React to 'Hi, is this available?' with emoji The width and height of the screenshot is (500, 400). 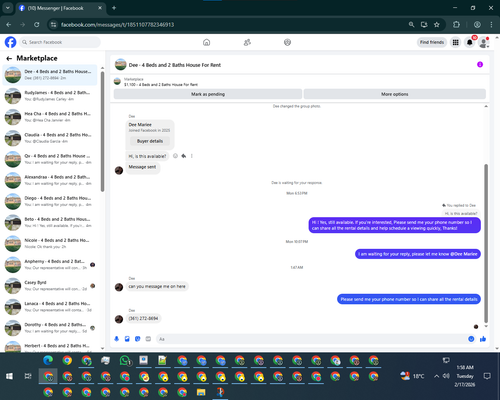(x=175, y=156)
